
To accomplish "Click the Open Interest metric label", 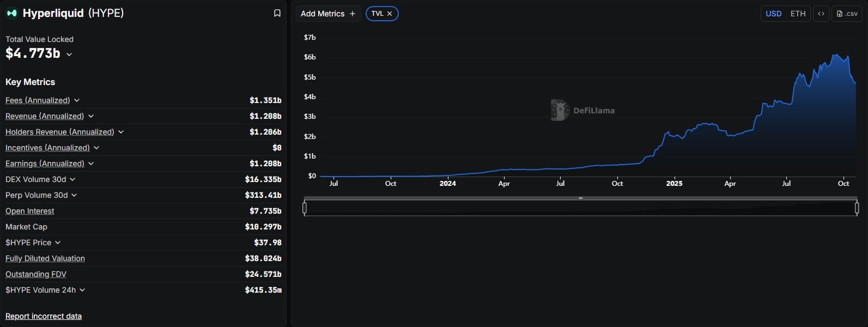I will click(x=30, y=211).
